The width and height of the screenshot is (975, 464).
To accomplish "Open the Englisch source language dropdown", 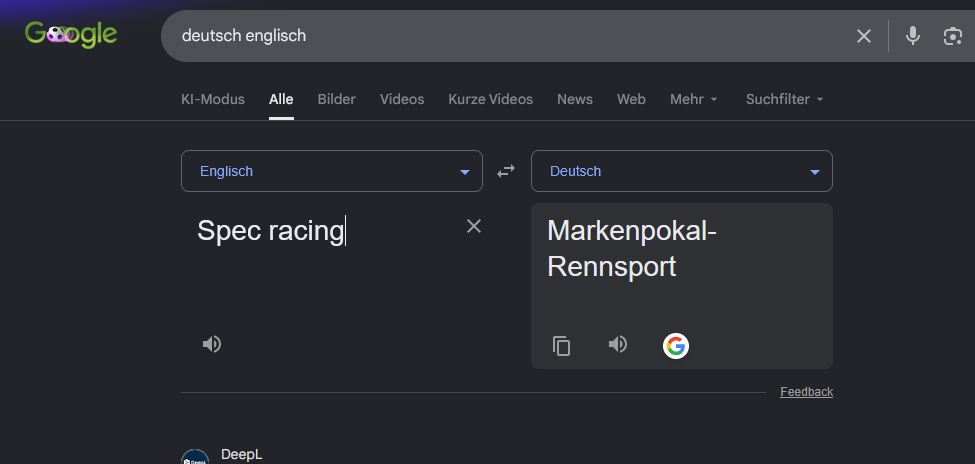I will click(331, 171).
